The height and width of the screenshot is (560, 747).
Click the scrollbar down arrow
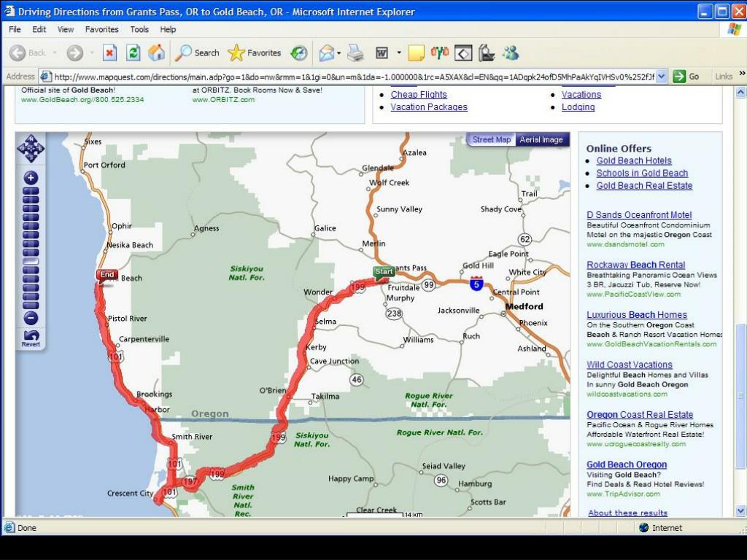[x=741, y=511]
